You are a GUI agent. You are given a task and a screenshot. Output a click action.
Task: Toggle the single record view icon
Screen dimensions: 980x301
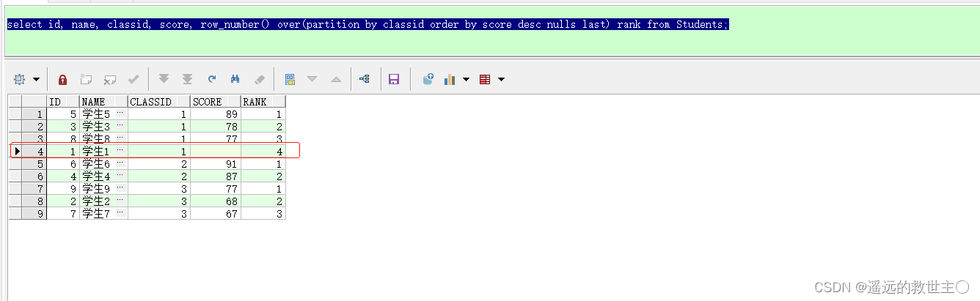coord(290,79)
